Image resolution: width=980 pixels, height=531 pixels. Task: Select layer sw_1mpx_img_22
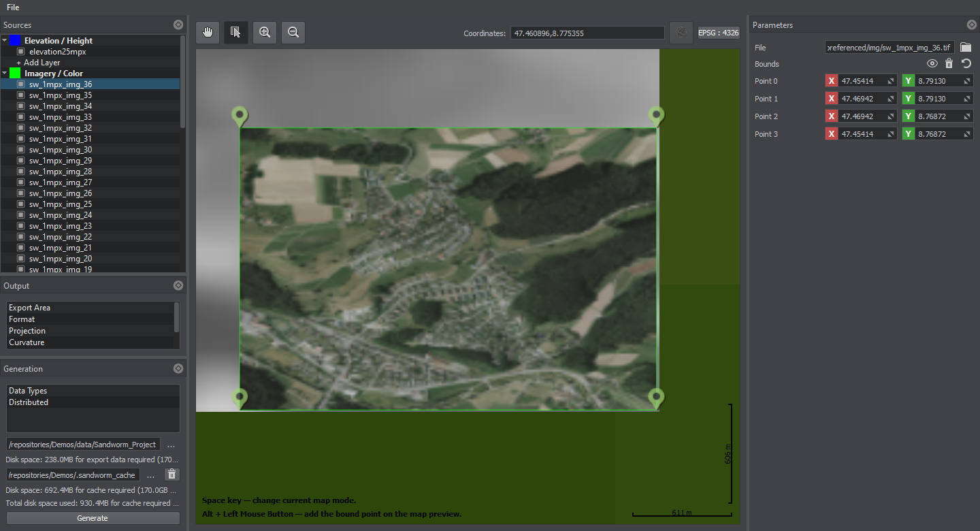(x=60, y=237)
